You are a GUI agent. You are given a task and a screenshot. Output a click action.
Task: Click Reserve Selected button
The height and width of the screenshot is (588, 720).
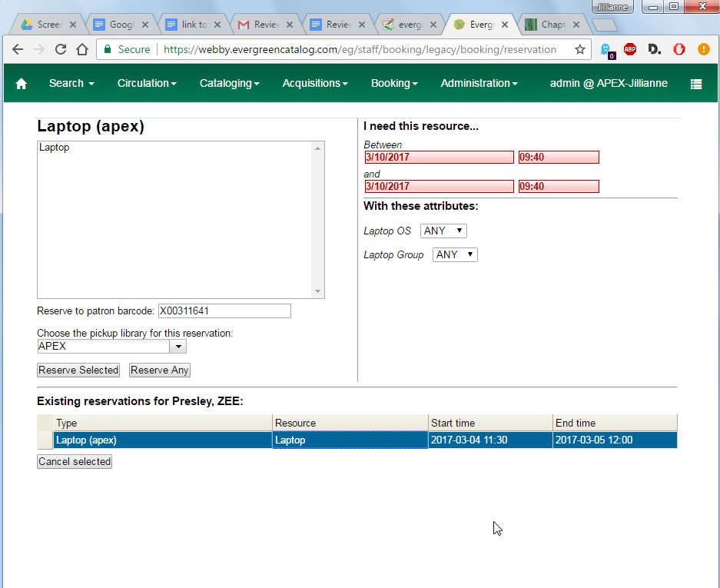coord(78,370)
